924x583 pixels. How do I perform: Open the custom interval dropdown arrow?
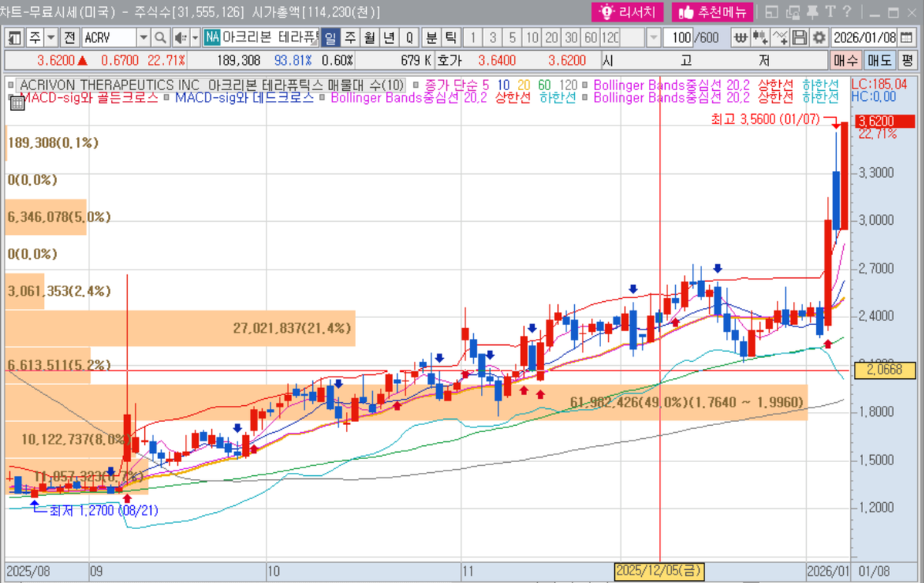click(654, 39)
